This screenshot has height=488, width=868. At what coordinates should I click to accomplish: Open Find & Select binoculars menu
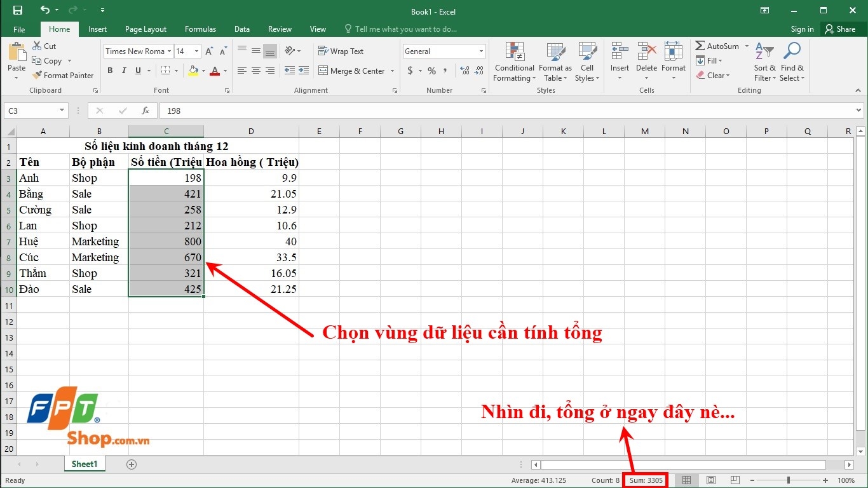point(792,62)
